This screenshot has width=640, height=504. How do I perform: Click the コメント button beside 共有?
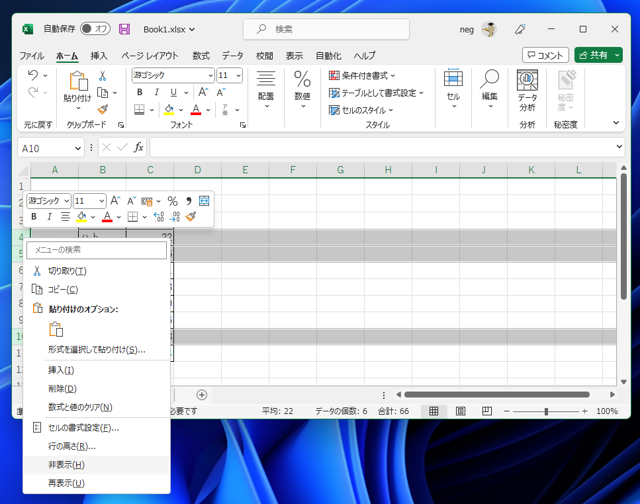545,56
